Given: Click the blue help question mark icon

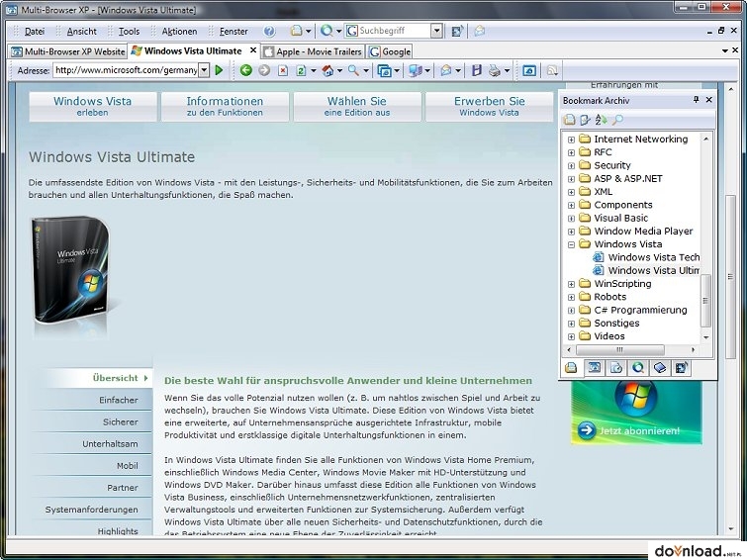Looking at the screenshot, I should click(x=269, y=31).
